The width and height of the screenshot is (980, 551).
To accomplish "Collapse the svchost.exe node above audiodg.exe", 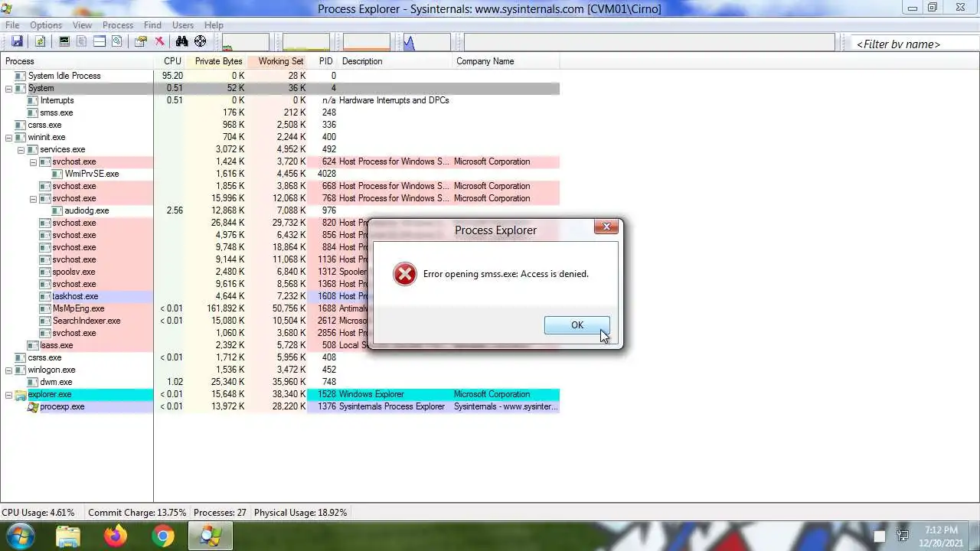I will [33, 199].
